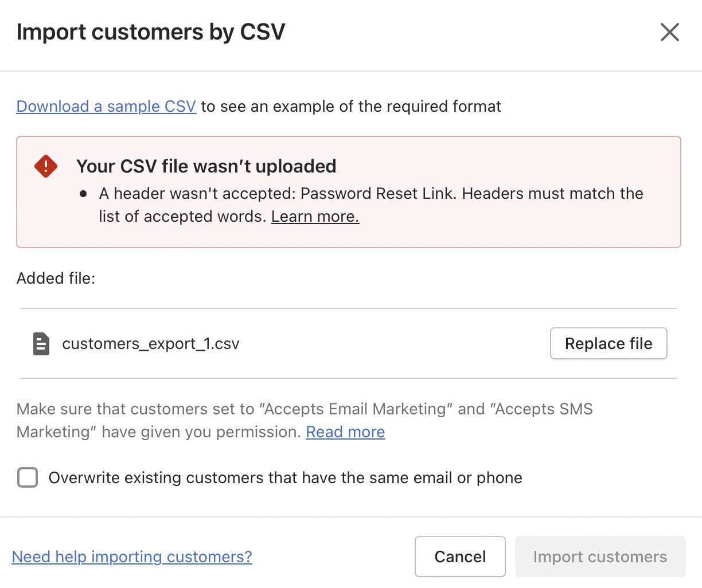This screenshot has width=702, height=588.
Task: Click the "Your CSV file wasn't uploaded" heading
Action: pos(206,166)
